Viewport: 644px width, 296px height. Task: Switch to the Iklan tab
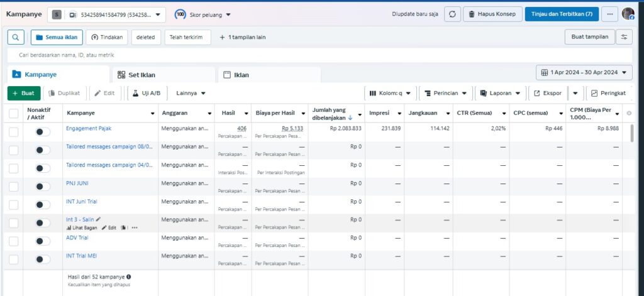(240, 75)
